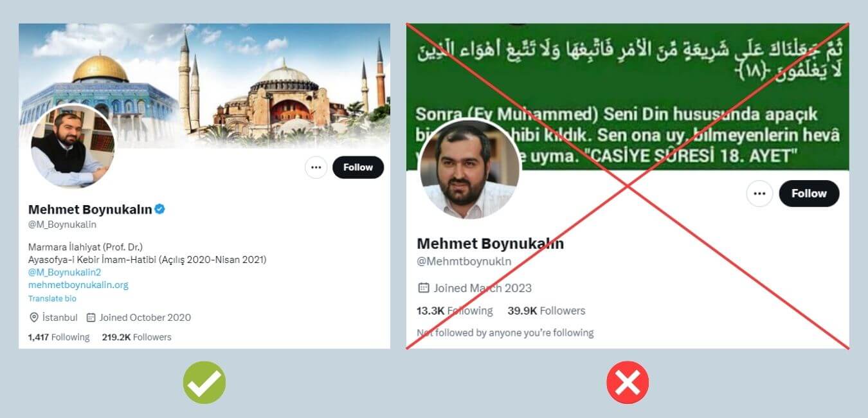
Task: Visit the mehmetboynukalin.org website link
Action: tap(78, 285)
